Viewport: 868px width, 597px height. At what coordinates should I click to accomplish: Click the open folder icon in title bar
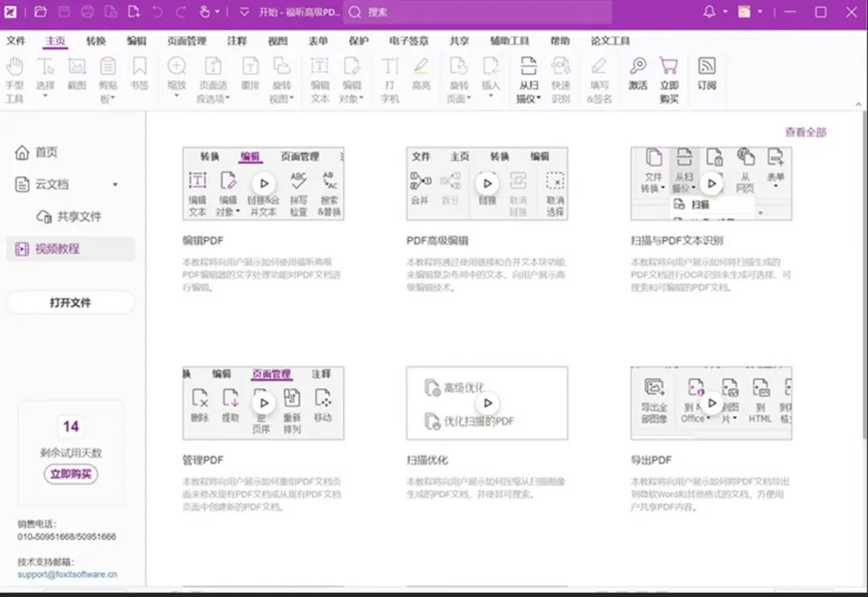pyautogui.click(x=40, y=11)
